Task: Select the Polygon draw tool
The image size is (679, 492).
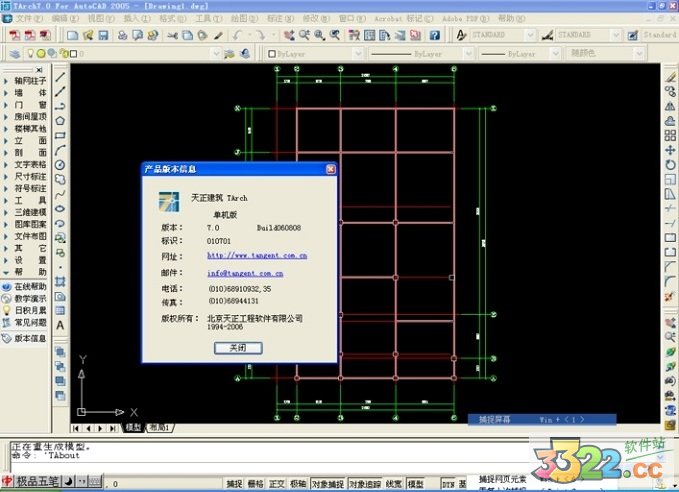Action: click(60, 121)
